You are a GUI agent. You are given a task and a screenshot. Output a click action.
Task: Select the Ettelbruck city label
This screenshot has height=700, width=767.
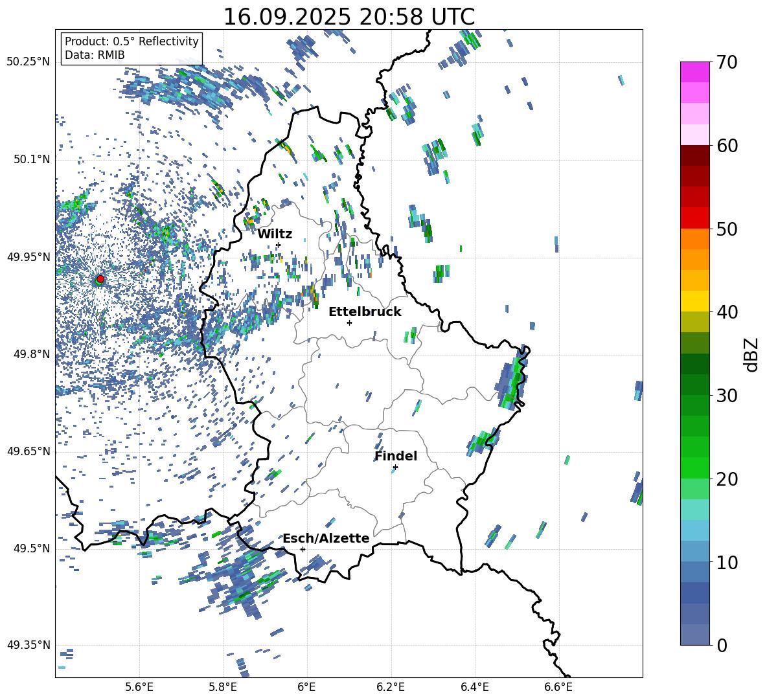click(x=365, y=312)
